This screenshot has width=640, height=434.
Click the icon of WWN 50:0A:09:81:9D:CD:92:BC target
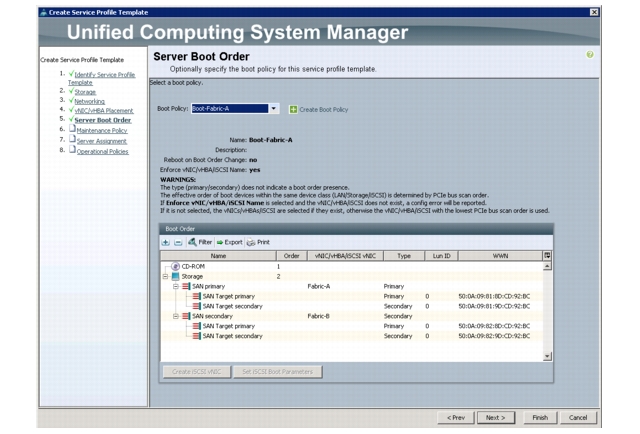pyautogui.click(x=197, y=306)
